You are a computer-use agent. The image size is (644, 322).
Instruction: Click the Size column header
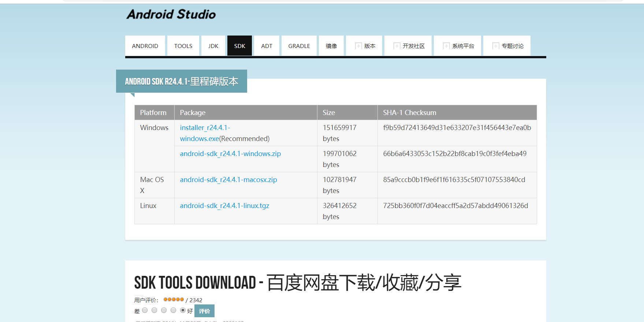347,112
